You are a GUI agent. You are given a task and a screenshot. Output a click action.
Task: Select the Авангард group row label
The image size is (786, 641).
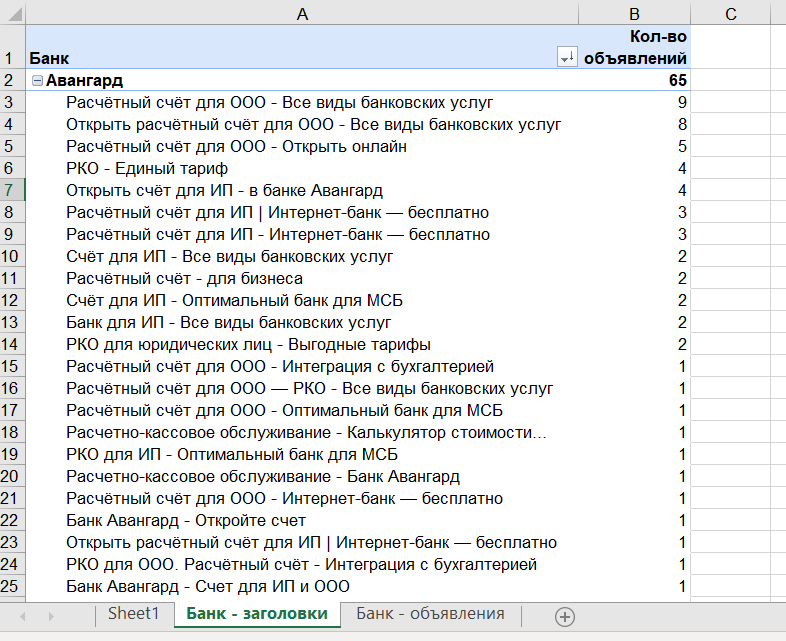(302, 80)
